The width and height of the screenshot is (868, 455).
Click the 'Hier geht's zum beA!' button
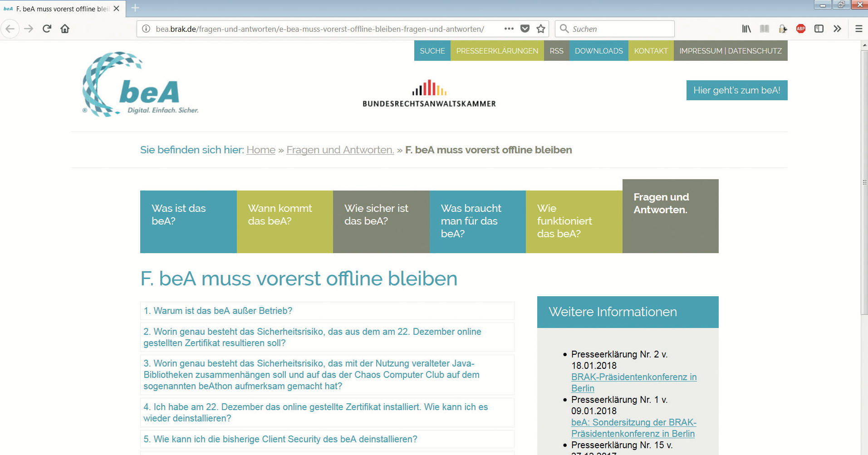(736, 90)
